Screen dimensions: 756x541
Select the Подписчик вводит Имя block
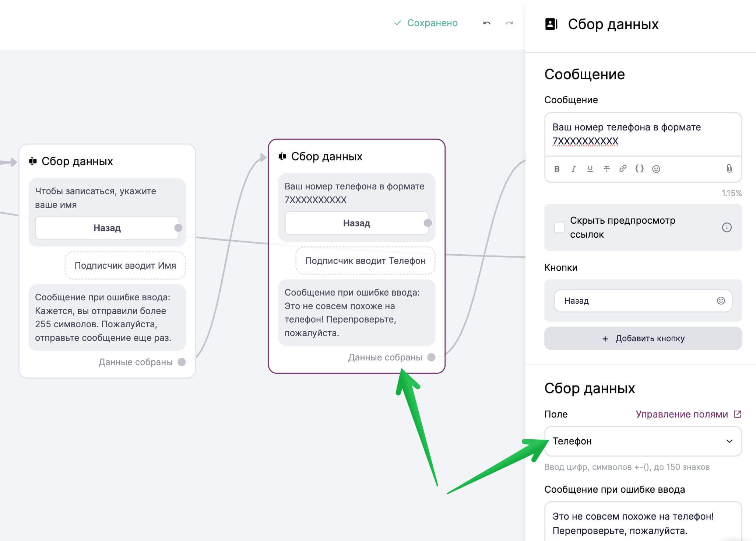point(125,265)
